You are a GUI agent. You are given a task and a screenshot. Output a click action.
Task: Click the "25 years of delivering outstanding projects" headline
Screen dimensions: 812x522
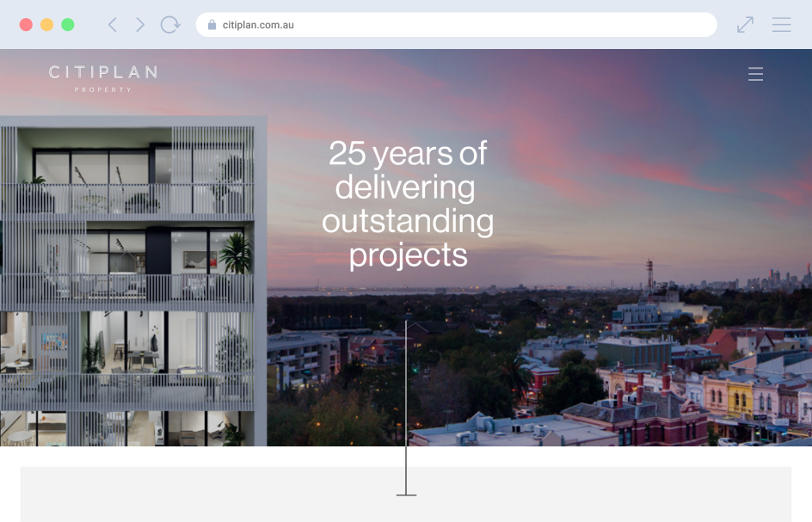pyautogui.click(x=408, y=204)
